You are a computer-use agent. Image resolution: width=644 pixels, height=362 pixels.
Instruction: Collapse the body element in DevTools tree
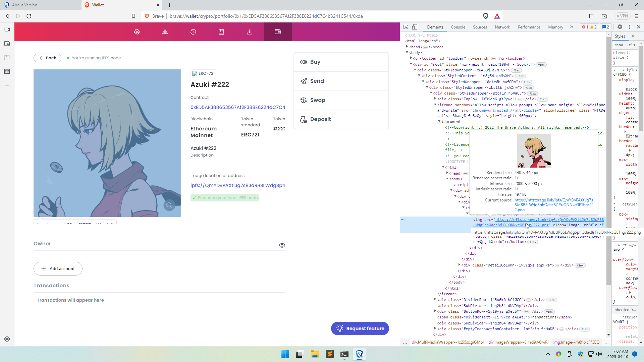point(407,53)
